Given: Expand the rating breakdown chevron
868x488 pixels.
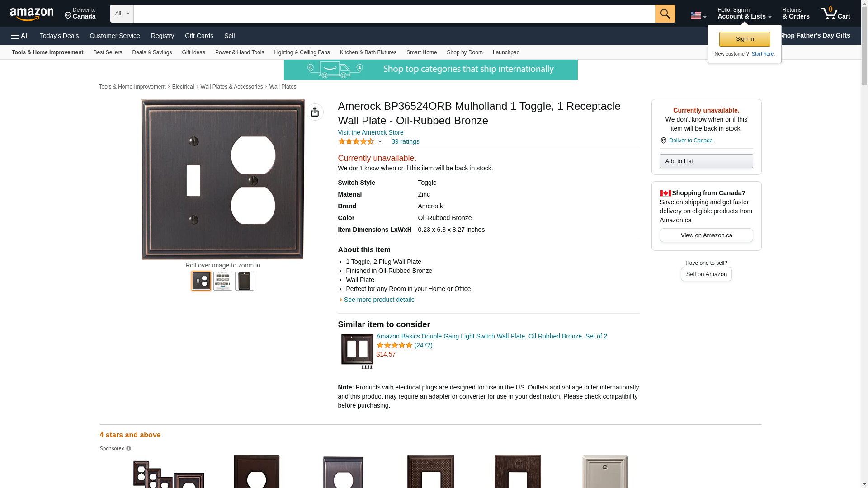Looking at the screenshot, I should (380, 141).
